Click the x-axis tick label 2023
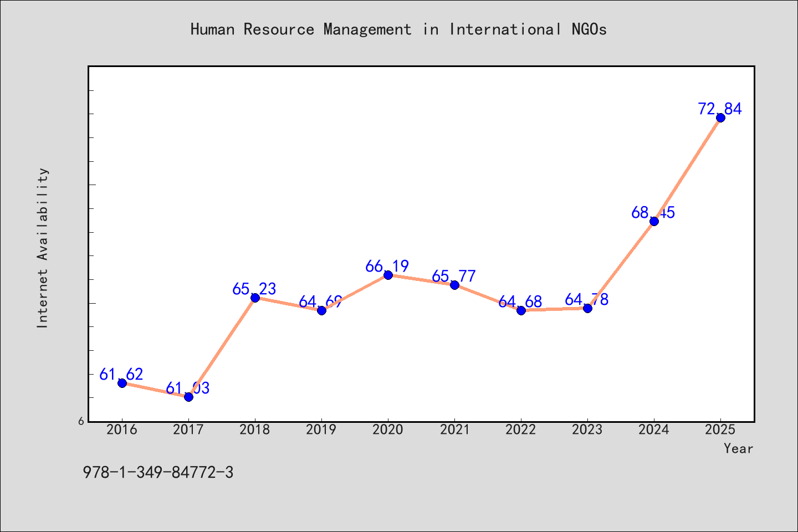Image resolution: width=798 pixels, height=532 pixels. click(x=587, y=429)
